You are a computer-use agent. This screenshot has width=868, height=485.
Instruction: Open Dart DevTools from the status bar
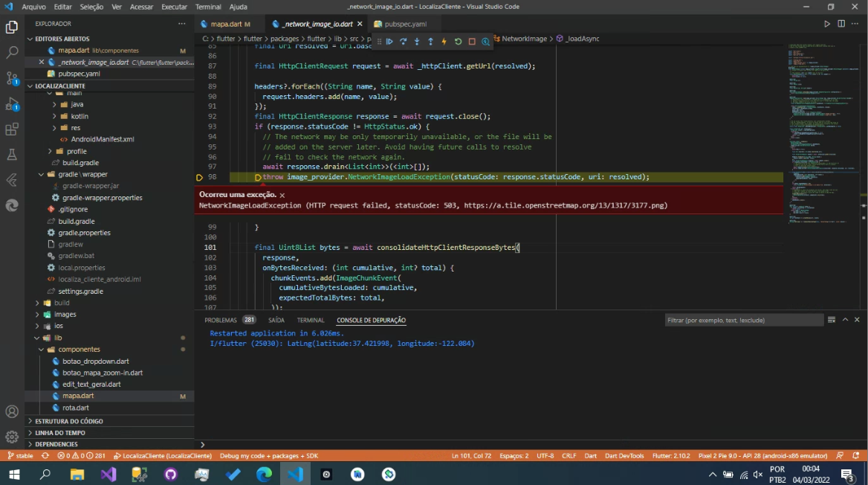coord(624,455)
